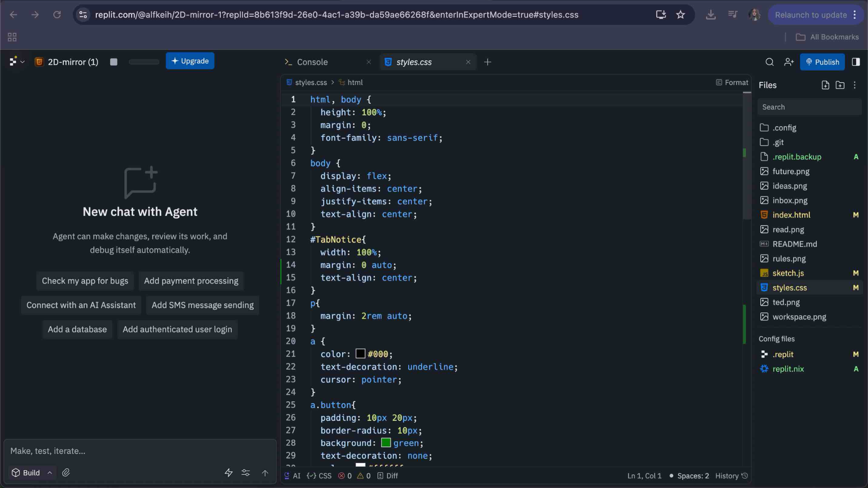Create a new file in Files panel
This screenshot has width=868, height=488.
point(826,85)
